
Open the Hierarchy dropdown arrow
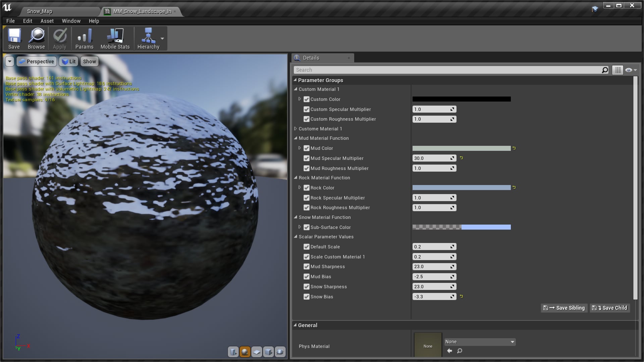click(163, 39)
